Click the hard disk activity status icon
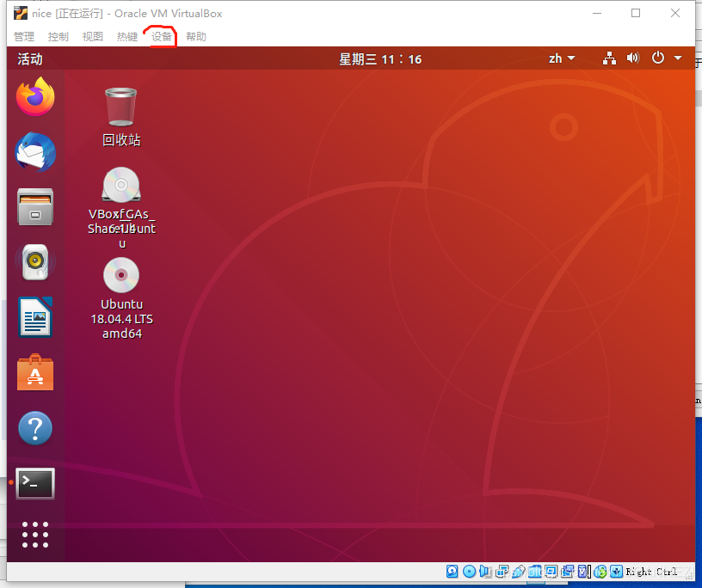Image resolution: width=702 pixels, height=588 pixels. (453, 572)
